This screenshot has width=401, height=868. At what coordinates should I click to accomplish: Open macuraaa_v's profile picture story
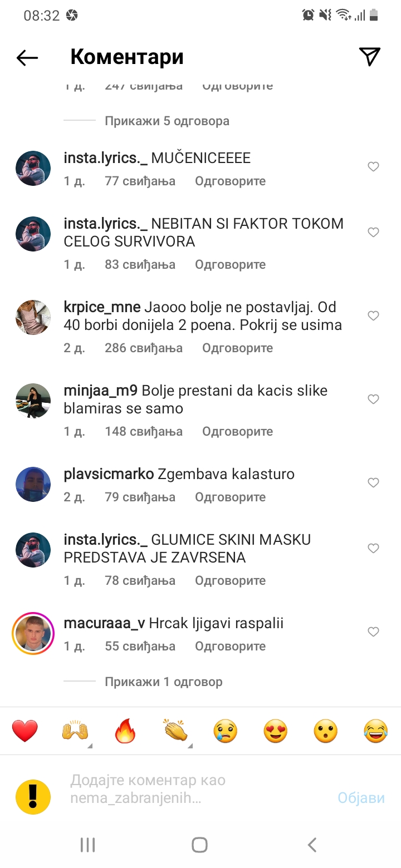(x=33, y=633)
